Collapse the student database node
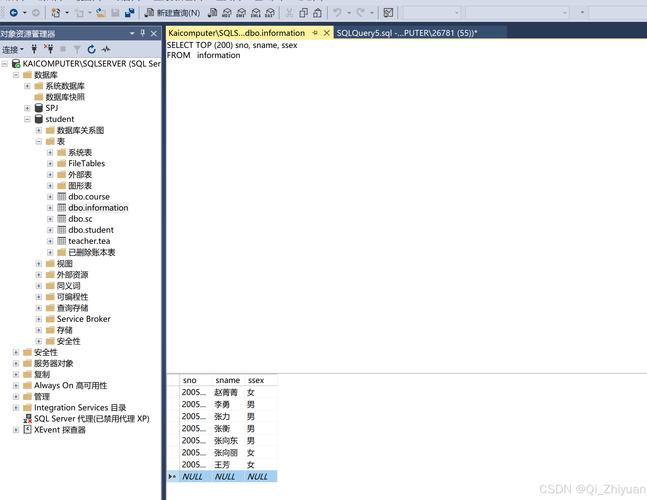Viewport: 647px width, 500px height. (x=27, y=119)
